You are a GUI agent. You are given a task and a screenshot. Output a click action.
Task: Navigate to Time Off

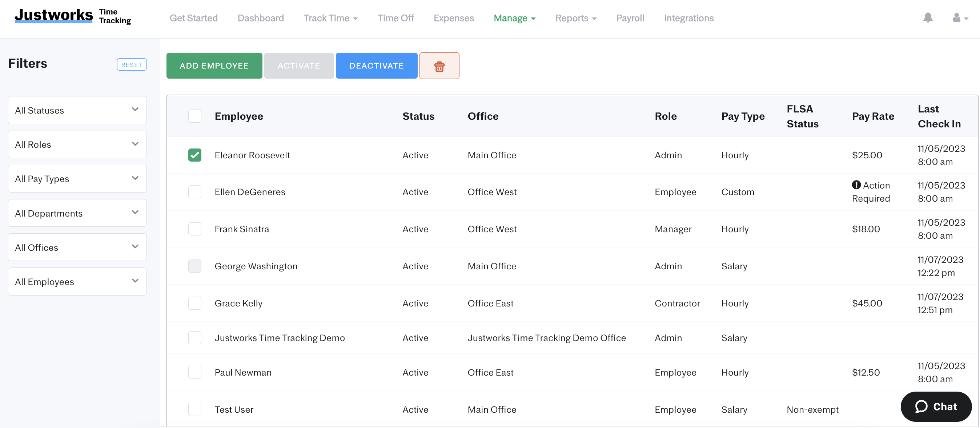coord(395,18)
